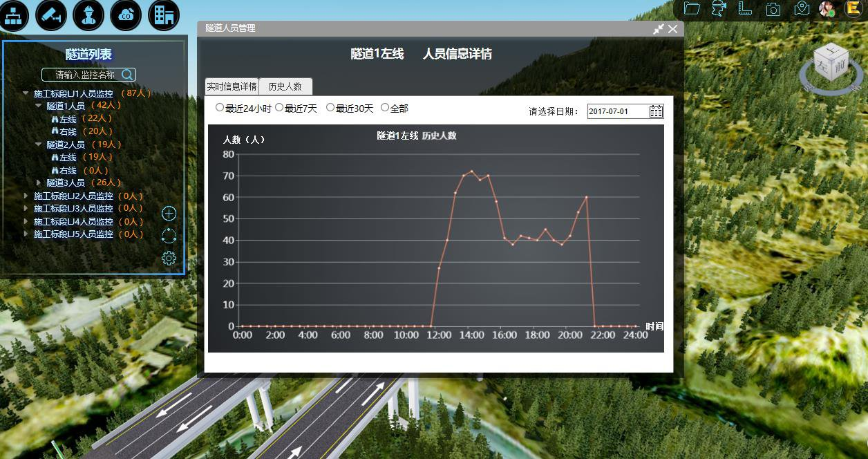Open the video surveillance camera module
This screenshot has width=868, height=459.
[50, 15]
